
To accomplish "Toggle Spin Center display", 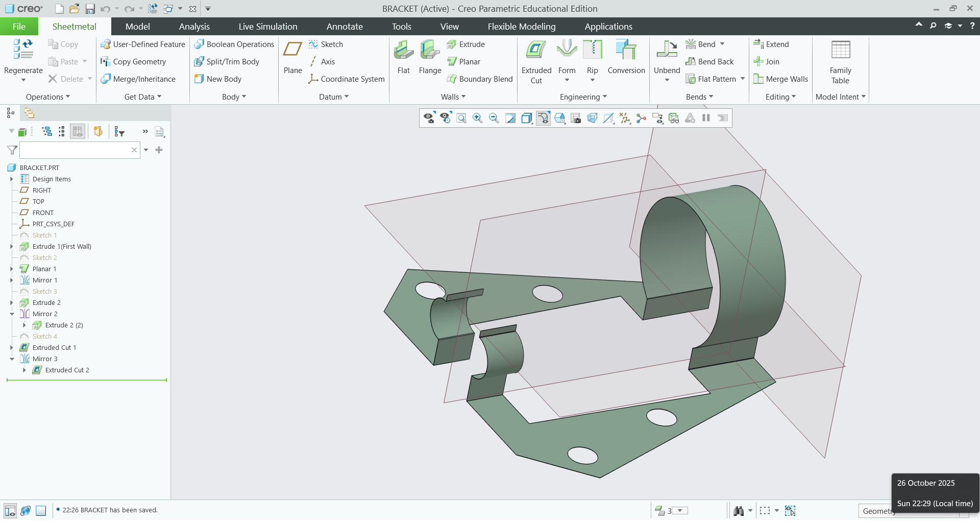I will click(641, 118).
